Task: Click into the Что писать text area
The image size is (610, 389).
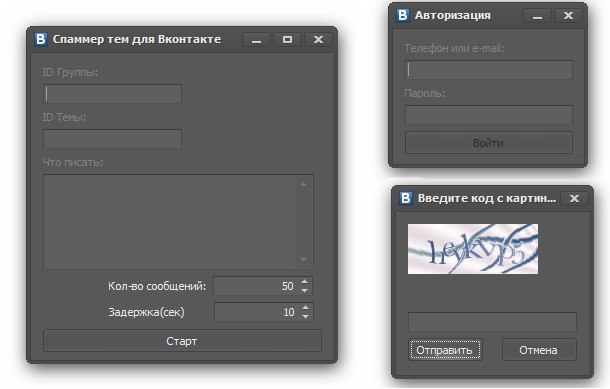Action: coord(178,222)
